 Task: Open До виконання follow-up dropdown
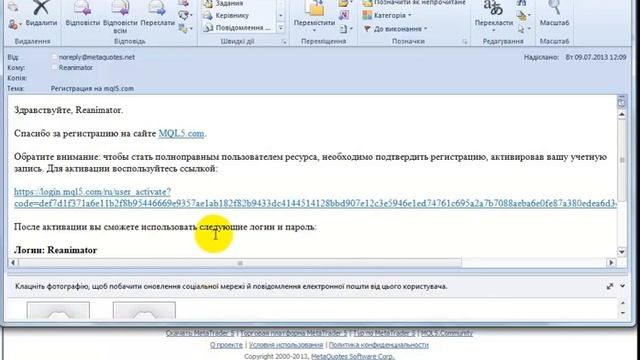[395, 29]
